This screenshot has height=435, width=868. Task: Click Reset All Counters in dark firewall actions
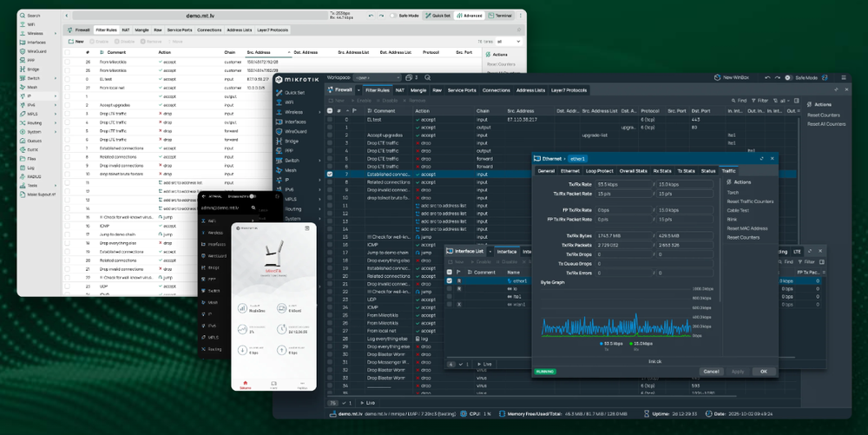[x=826, y=124]
